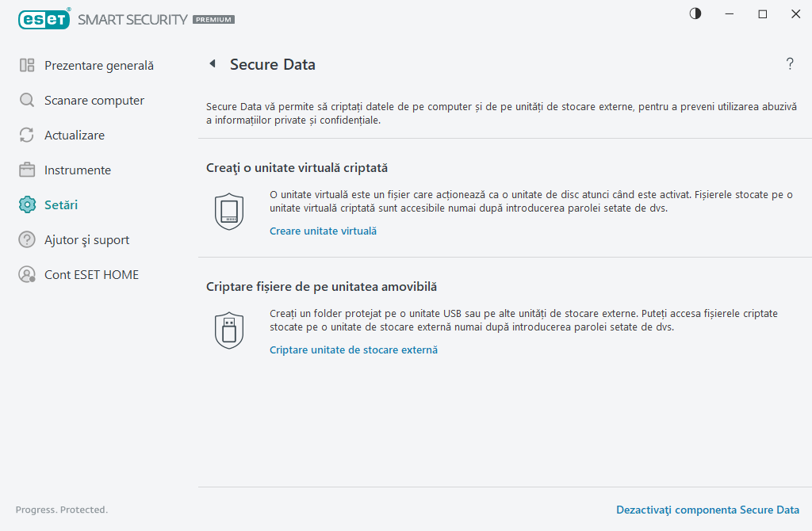Screen dimensions: 812x531
Task: Select the Ajutor şi suport question icon
Action: point(26,239)
